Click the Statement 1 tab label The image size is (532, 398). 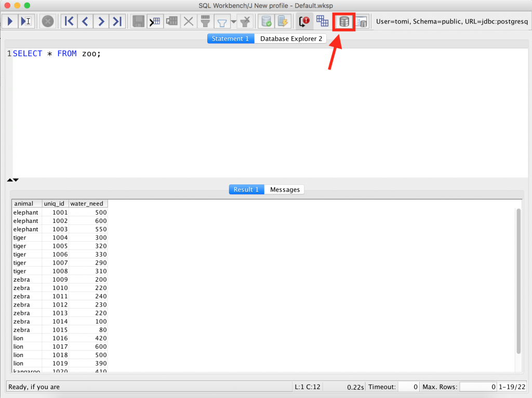coord(230,38)
